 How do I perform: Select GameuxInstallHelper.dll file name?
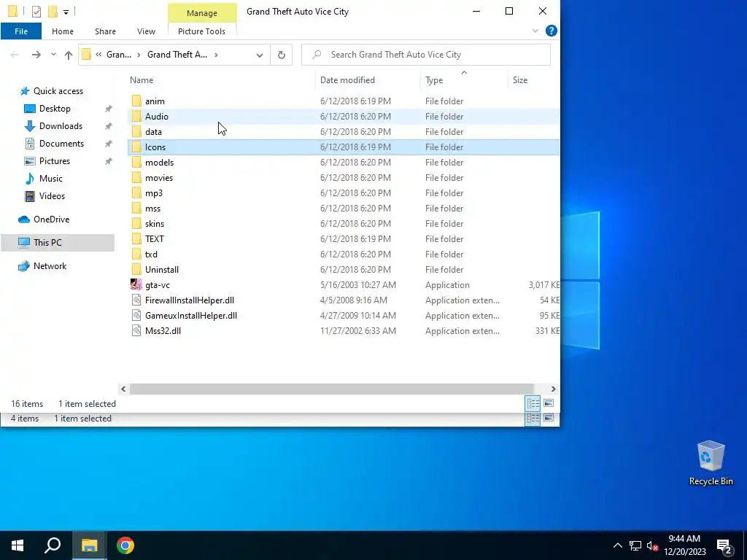pos(191,316)
